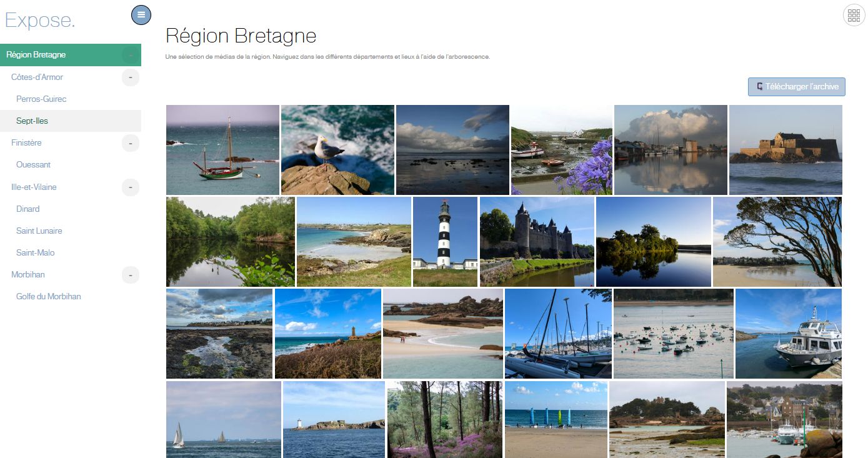The height and width of the screenshot is (458, 868).
Task: Open the pink granite rocks beach photo
Action: pyautogui.click(x=443, y=334)
